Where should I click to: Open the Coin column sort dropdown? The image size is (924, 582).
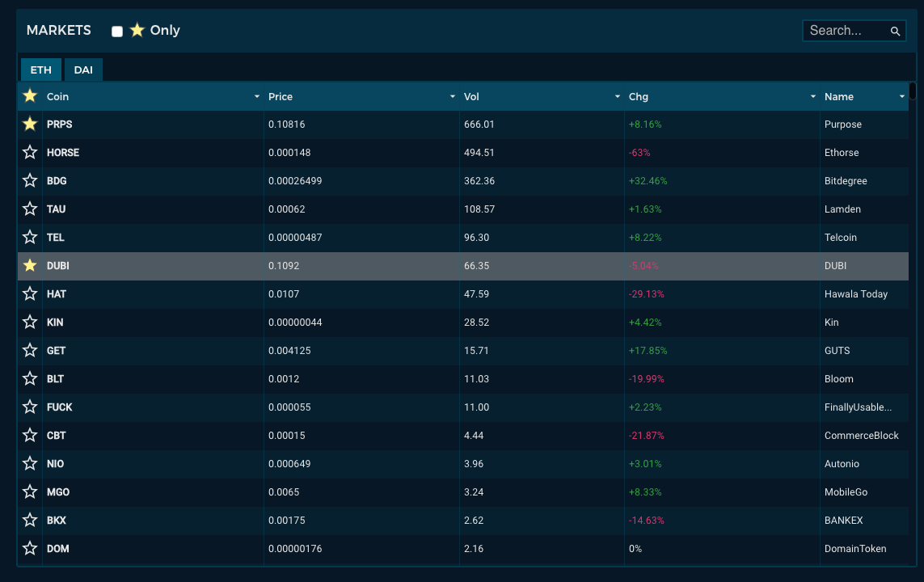(x=257, y=97)
